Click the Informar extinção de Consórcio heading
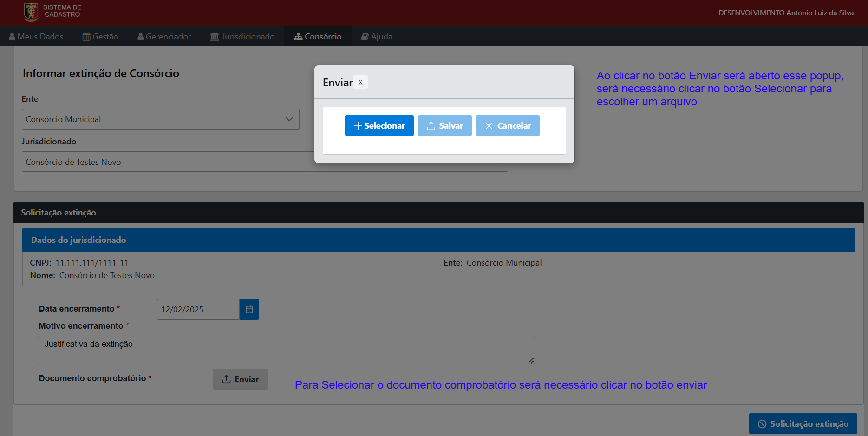Image resolution: width=868 pixels, height=436 pixels. pos(101,73)
